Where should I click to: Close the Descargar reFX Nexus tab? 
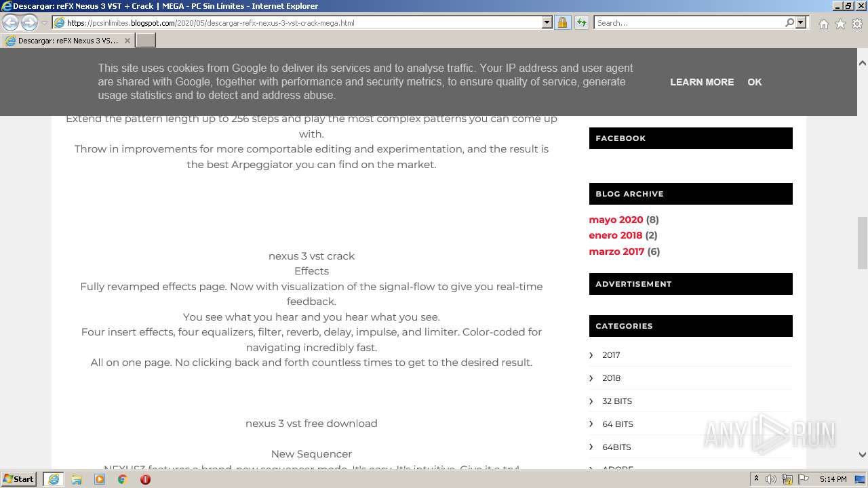[x=127, y=41]
